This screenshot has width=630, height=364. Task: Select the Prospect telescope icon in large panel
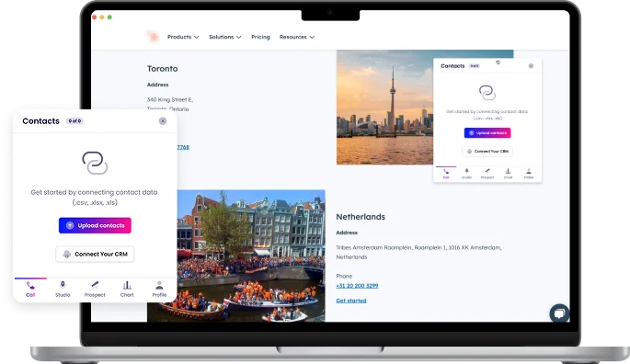coord(95,285)
